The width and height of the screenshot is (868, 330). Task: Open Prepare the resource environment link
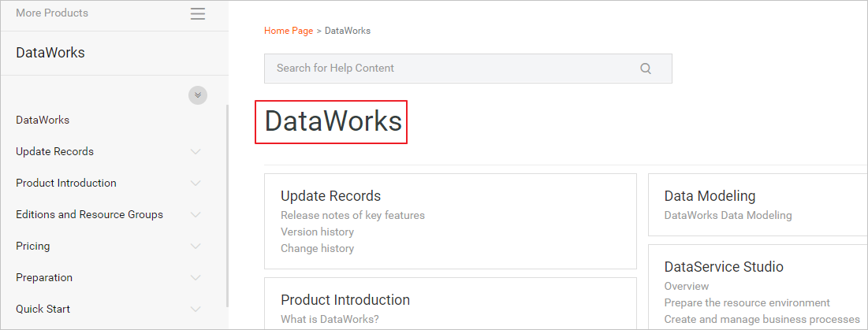747,303
